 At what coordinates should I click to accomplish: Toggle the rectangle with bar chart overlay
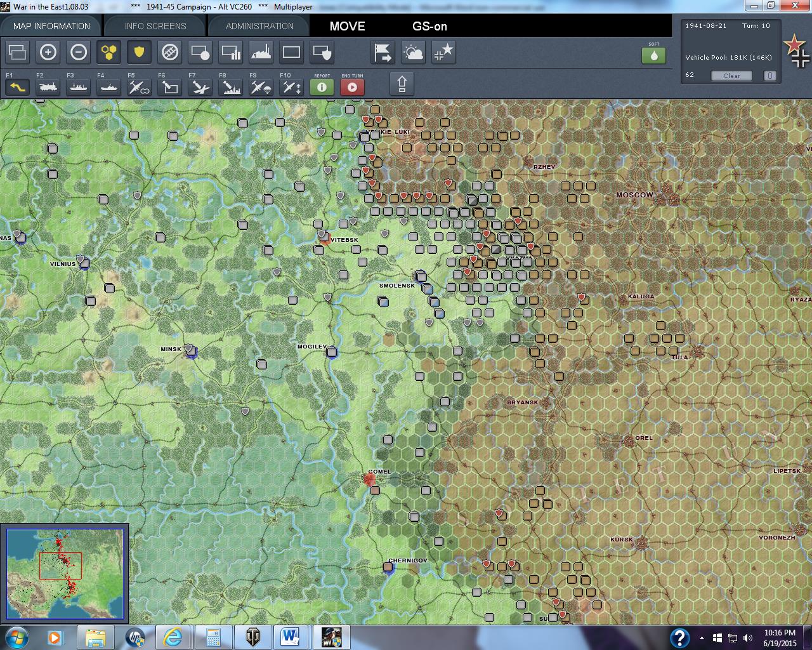coord(230,52)
